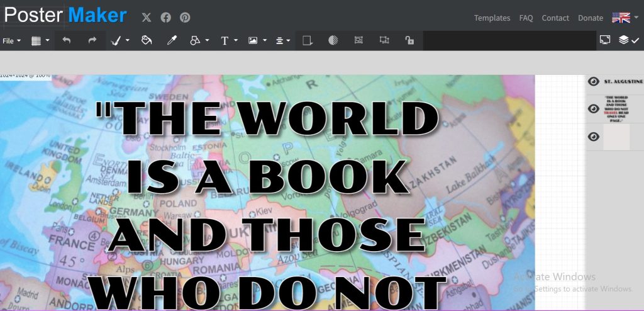Open the Pinterest share icon
This screenshot has height=311, width=644.
(x=185, y=17)
